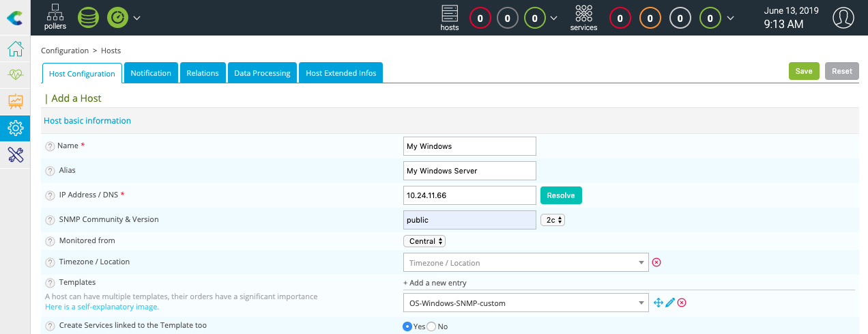Select No for Create Services linked

[x=431, y=326]
